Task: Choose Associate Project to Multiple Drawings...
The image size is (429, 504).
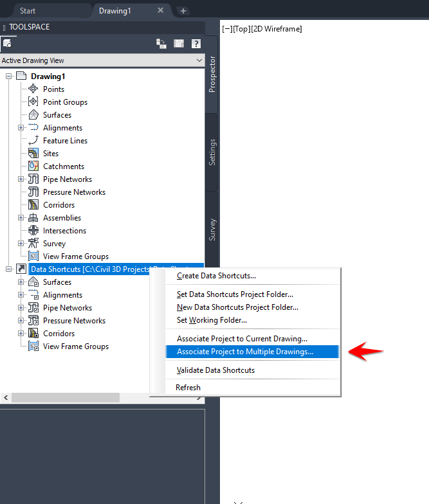Action: [252, 352]
